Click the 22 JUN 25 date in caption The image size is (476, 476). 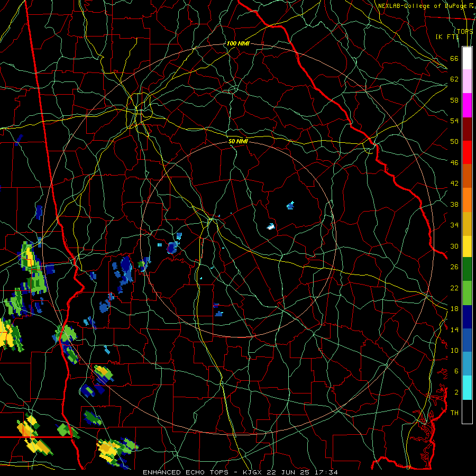pos(289,472)
